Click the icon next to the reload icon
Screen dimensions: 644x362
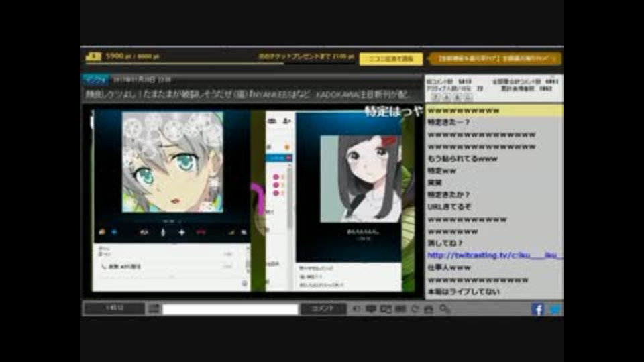coord(429,308)
